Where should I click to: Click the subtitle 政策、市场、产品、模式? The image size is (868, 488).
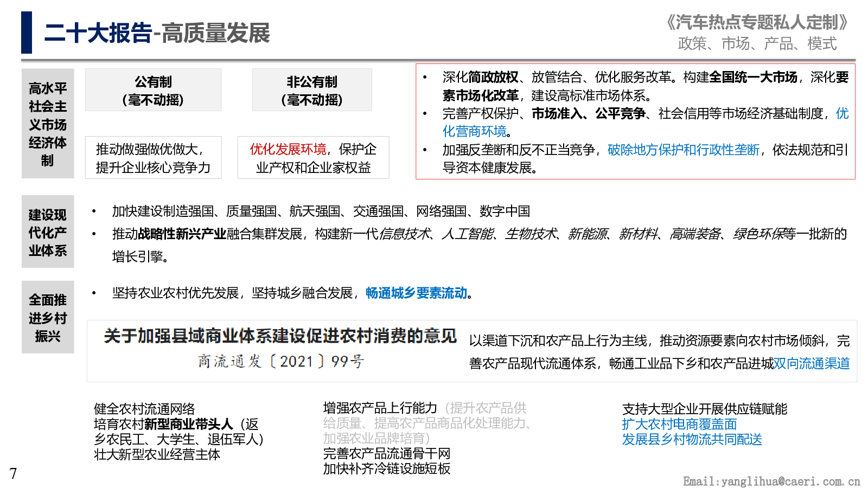pyautogui.click(x=757, y=43)
